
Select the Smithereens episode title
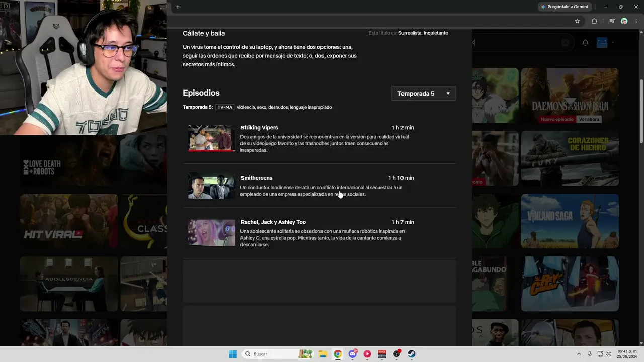[x=257, y=178]
